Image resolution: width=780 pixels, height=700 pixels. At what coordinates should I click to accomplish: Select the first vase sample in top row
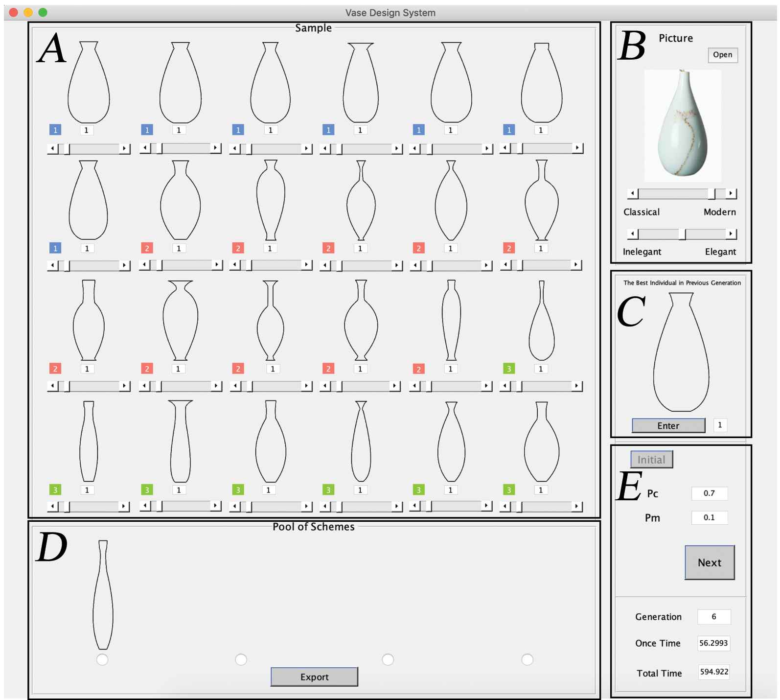coord(89,82)
